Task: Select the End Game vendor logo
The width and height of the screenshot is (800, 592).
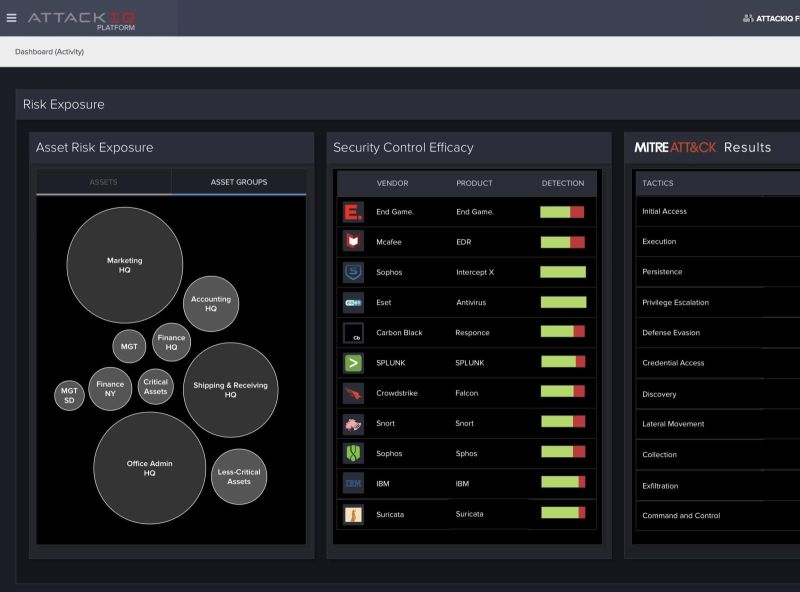Action: [x=355, y=212]
